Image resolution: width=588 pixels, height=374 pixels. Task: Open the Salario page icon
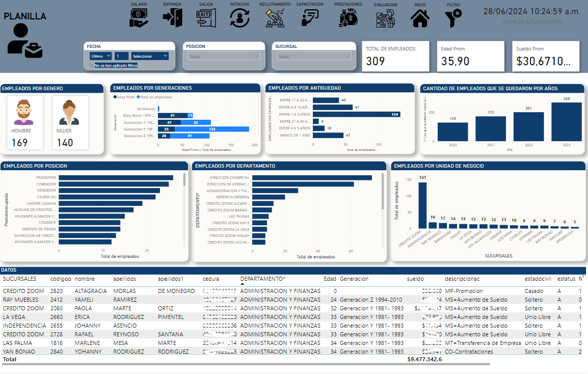(x=139, y=18)
